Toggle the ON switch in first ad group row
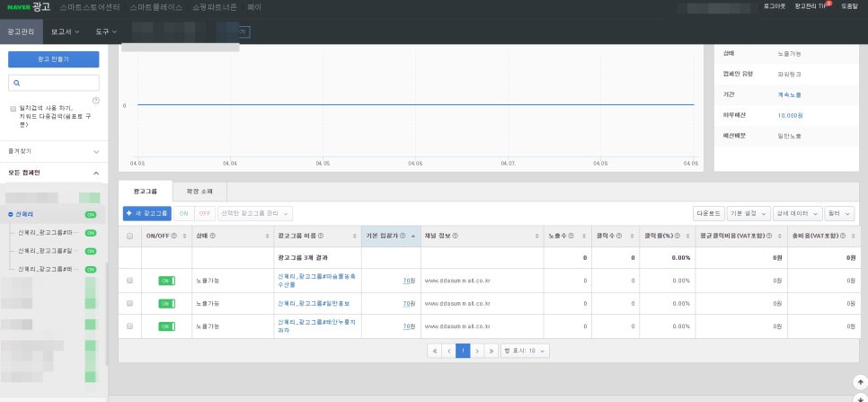The image size is (868, 402). click(166, 281)
